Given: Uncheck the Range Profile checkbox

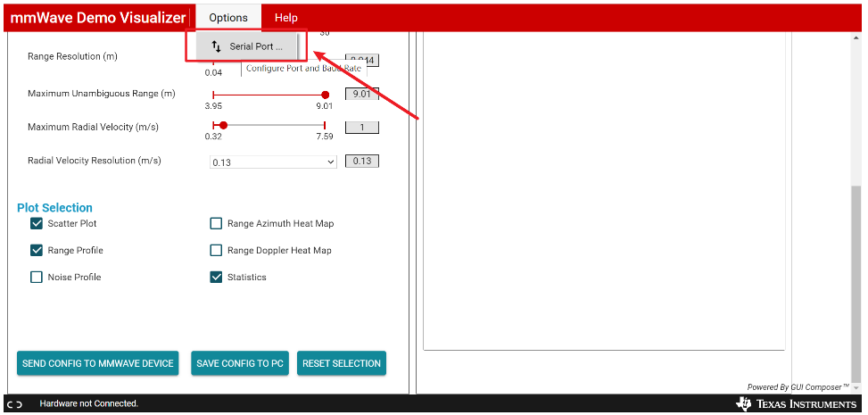Looking at the screenshot, I should tap(37, 251).
